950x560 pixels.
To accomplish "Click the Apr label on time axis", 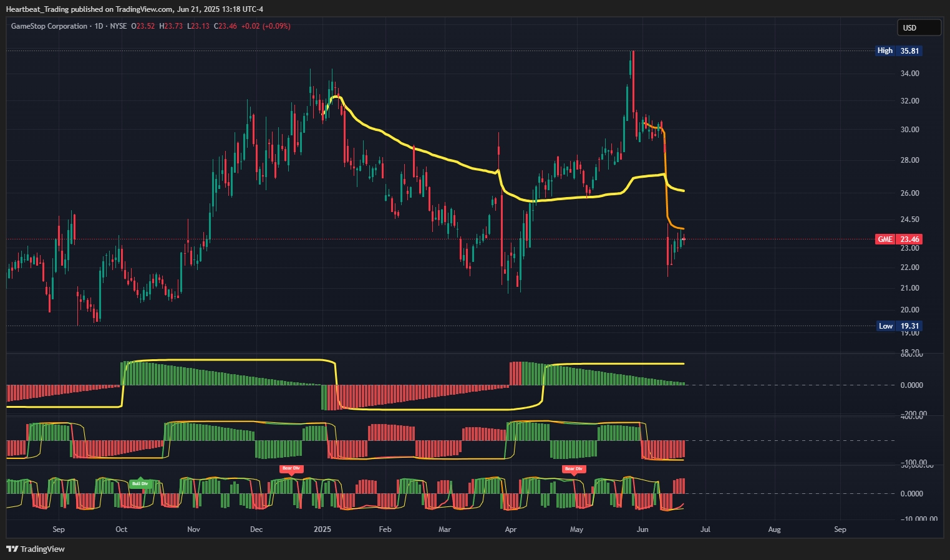I will 511,529.
